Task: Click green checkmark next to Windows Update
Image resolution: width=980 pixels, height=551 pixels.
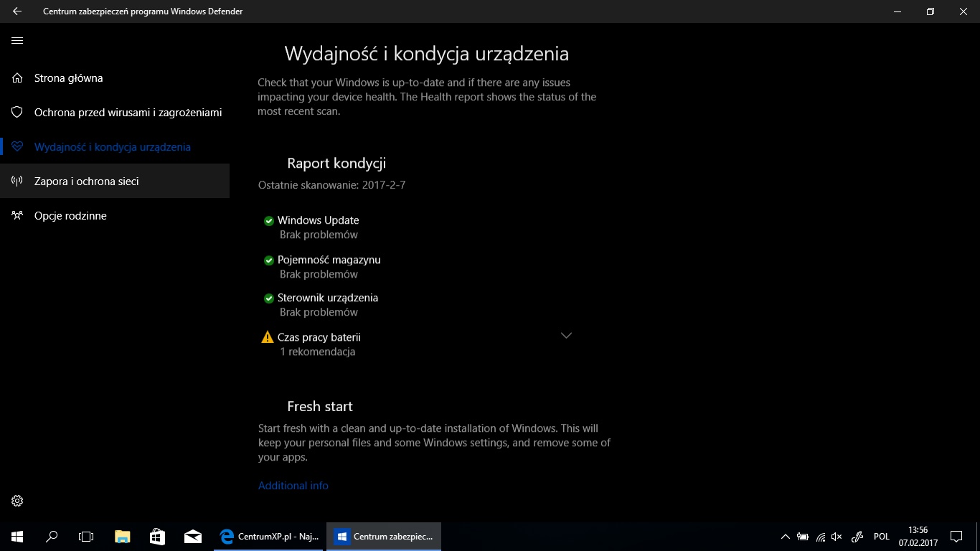Action: pos(269,221)
